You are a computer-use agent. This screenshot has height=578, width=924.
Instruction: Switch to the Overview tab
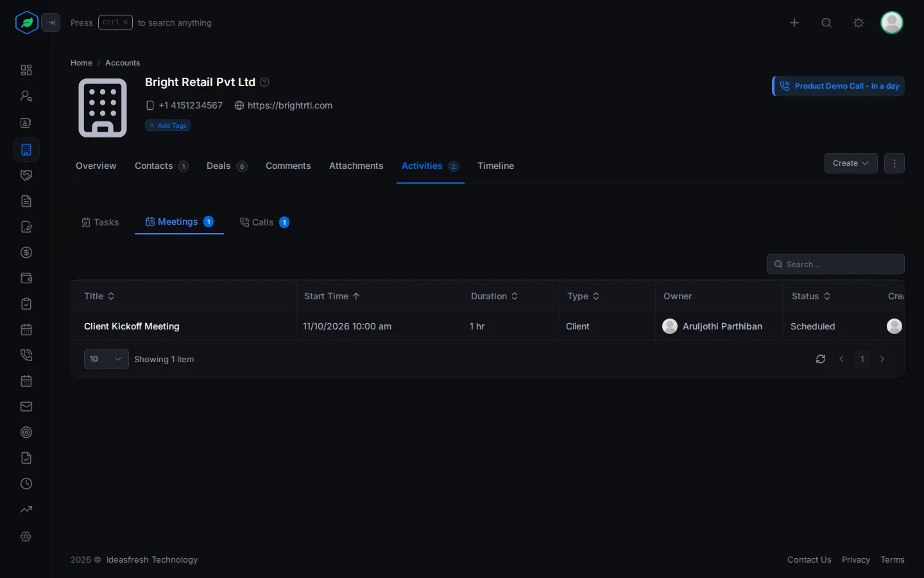(96, 166)
